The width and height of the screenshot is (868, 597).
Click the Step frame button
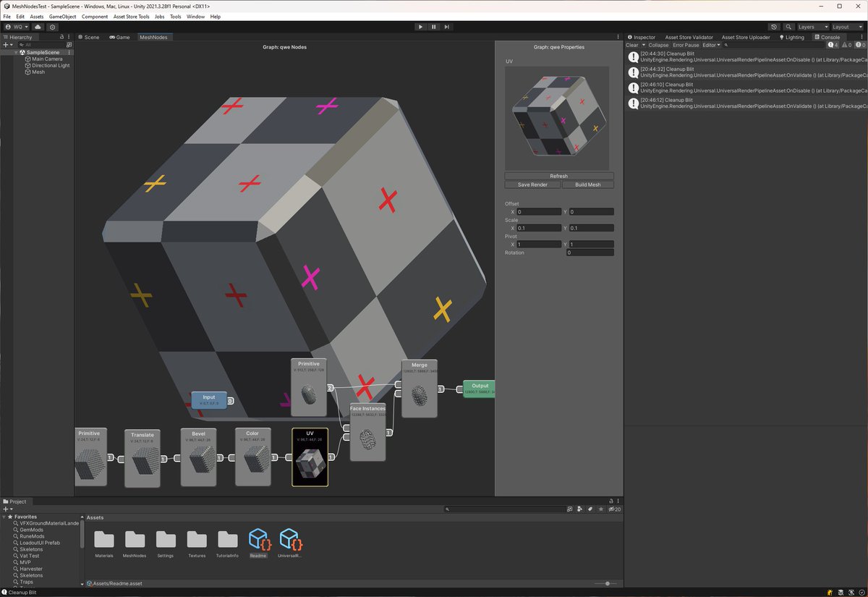447,27
